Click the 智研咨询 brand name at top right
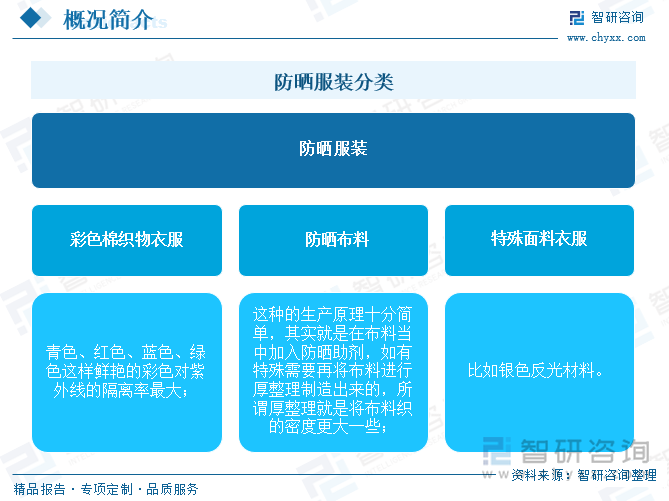This screenshot has height=501, width=669. click(617, 17)
